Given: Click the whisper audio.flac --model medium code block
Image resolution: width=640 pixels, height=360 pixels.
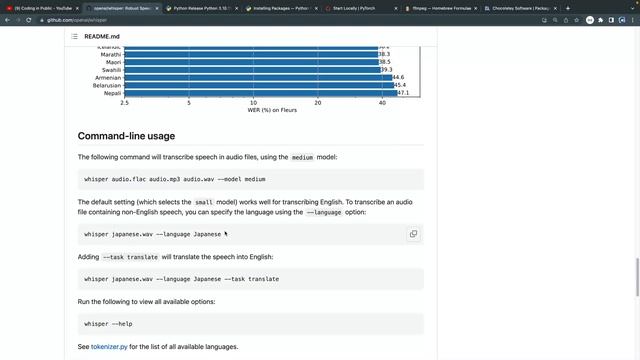Looking at the screenshot, I should click(x=251, y=179).
